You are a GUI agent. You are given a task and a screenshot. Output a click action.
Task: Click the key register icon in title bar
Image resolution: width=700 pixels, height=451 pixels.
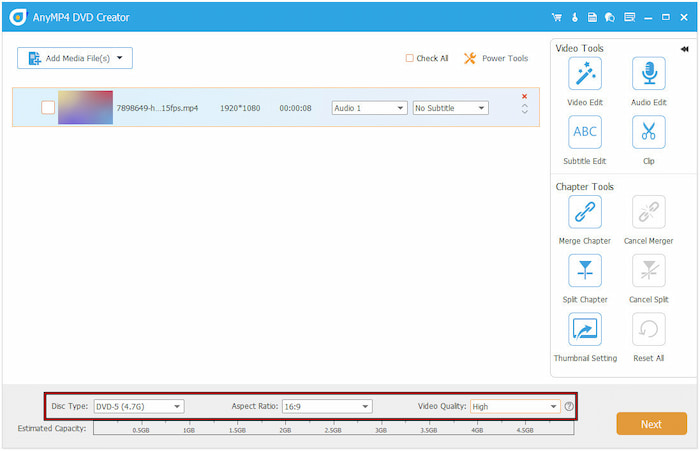[x=575, y=18]
